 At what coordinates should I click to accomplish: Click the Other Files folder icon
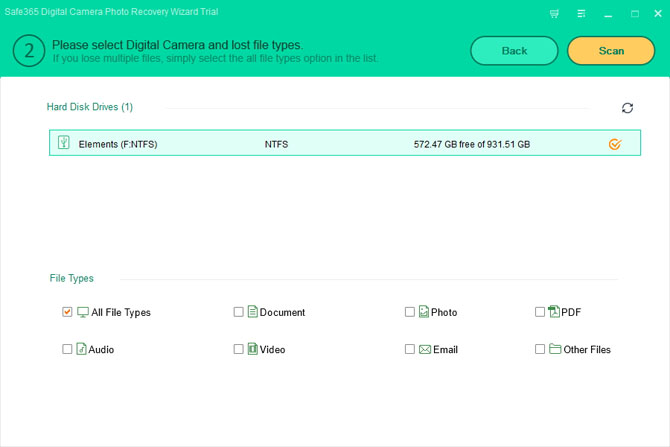555,349
